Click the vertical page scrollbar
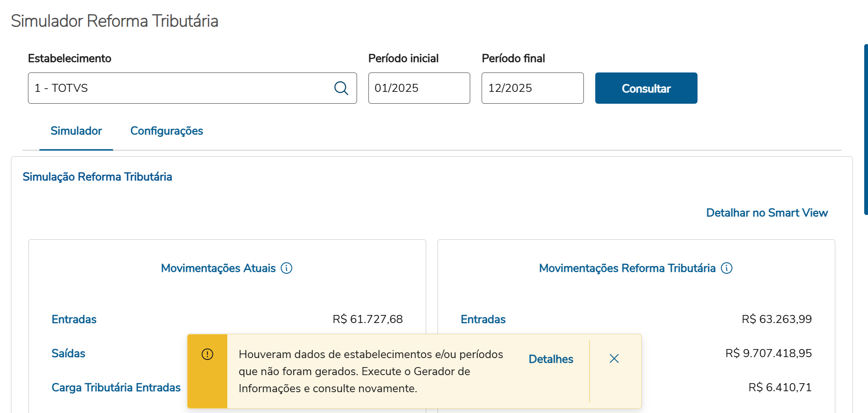This screenshot has height=413, width=868. pos(866,129)
